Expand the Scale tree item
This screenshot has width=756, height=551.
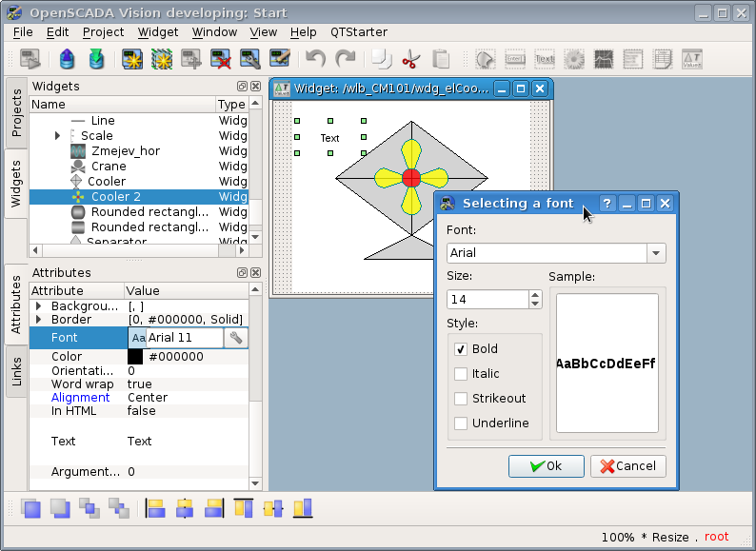[58, 136]
